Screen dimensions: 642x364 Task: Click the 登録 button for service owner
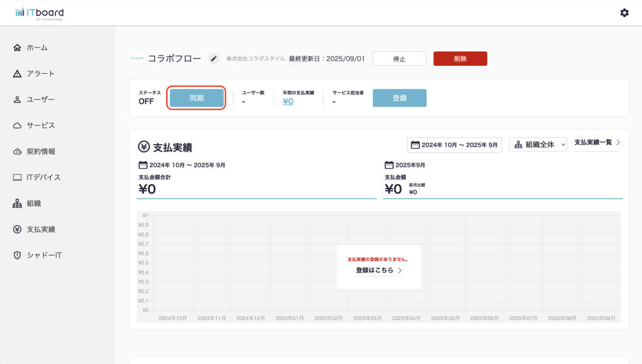pos(399,98)
